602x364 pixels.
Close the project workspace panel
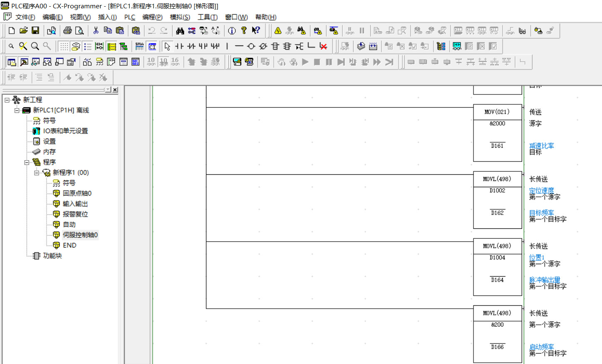[115, 89]
